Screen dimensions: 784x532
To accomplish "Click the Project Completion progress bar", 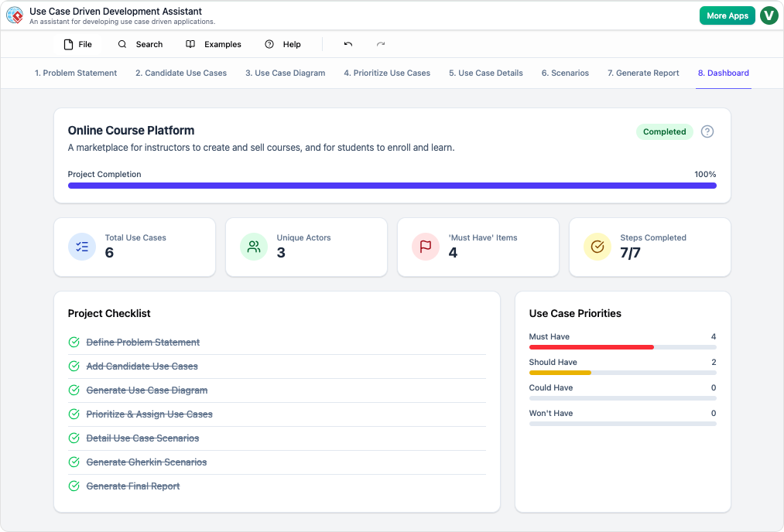I will point(392,186).
